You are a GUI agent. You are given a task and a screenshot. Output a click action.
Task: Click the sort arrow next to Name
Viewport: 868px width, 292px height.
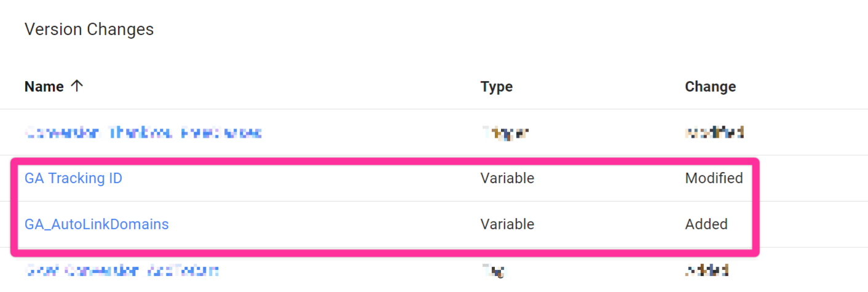point(76,87)
